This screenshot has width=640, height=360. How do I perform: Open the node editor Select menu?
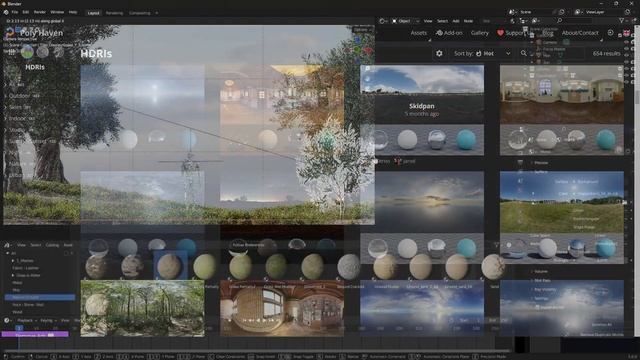coord(442,21)
